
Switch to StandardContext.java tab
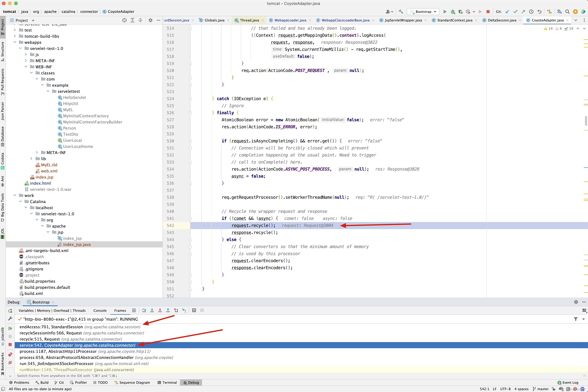pyautogui.click(x=454, y=20)
